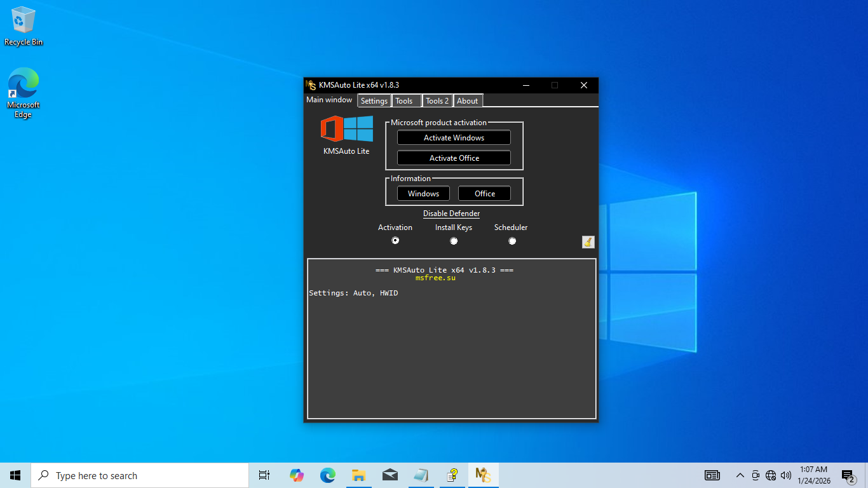Screen dimensions: 868x488
Task: Click the volume speaker tray icon
Action: click(786, 475)
